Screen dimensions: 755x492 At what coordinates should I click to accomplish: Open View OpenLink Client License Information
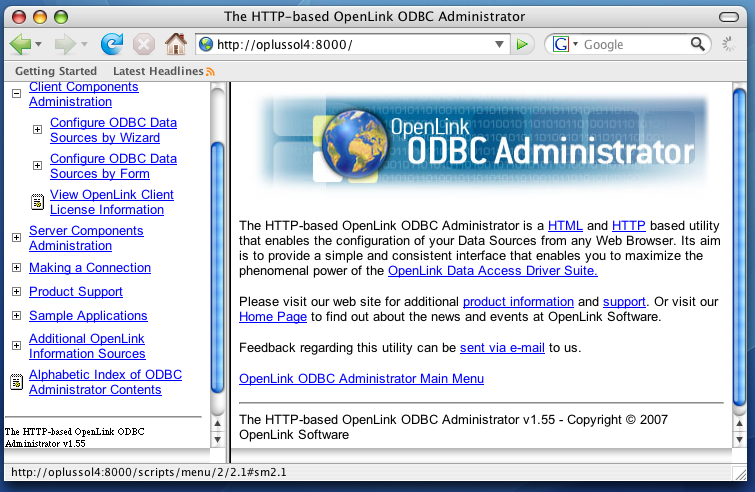point(112,202)
